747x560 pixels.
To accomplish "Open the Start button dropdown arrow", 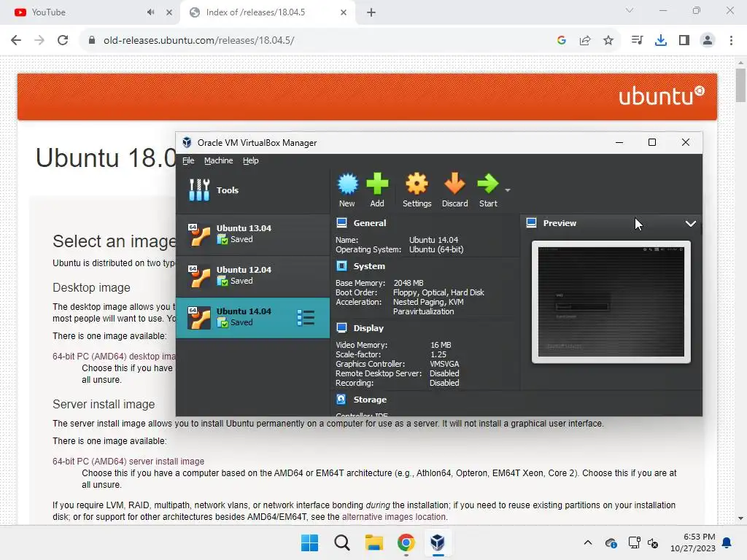I will coord(508,190).
